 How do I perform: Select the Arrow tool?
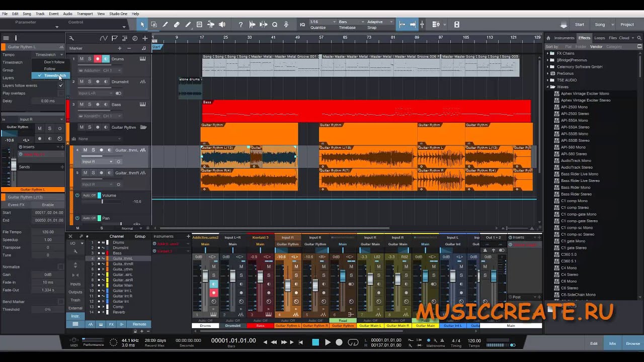point(142,24)
